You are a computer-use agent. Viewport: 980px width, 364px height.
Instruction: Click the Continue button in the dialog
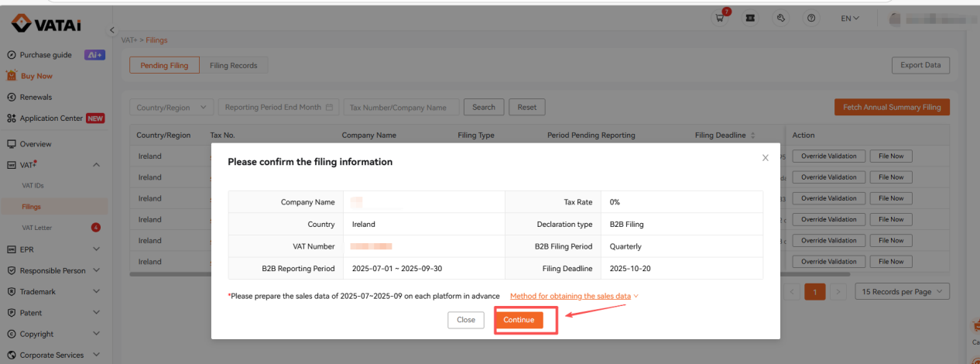click(519, 320)
